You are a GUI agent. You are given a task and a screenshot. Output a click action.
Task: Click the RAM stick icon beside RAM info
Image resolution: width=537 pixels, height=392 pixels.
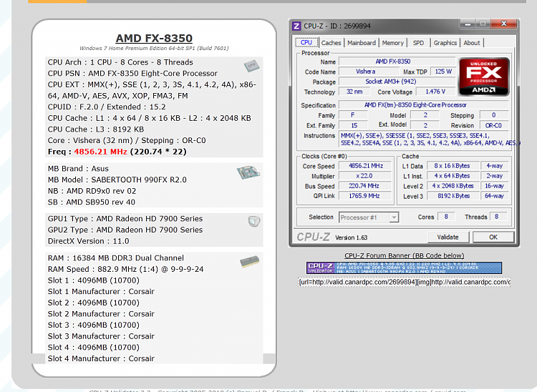(x=250, y=262)
